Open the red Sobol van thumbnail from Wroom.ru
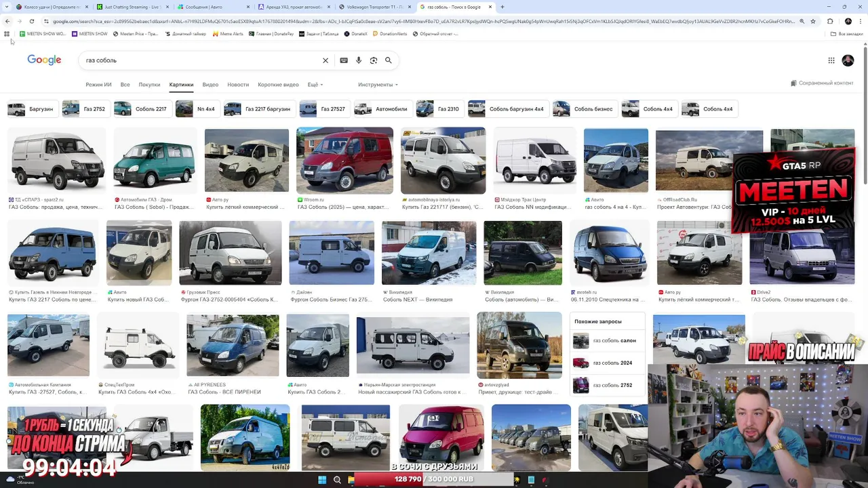 pos(344,161)
